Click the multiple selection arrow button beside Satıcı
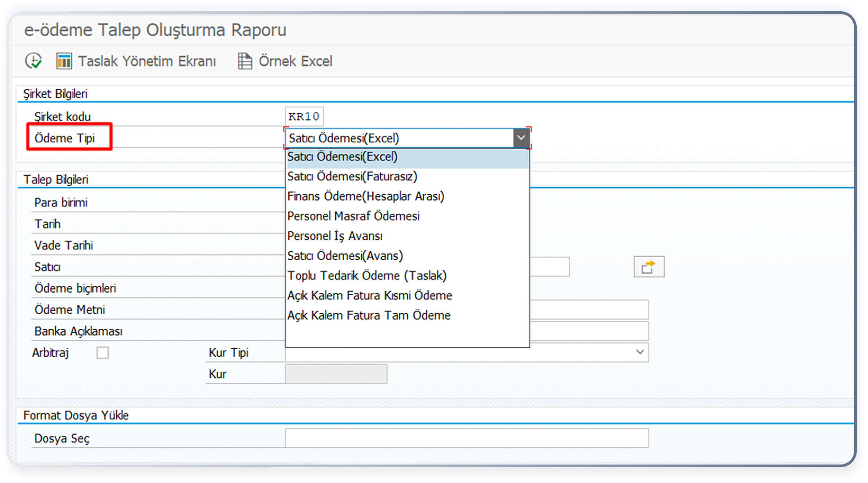 [x=649, y=267]
